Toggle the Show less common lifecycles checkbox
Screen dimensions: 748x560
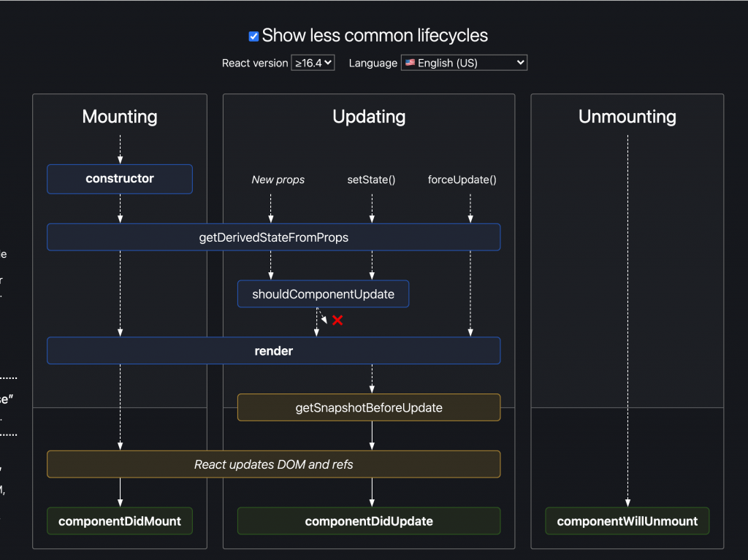[x=253, y=37]
